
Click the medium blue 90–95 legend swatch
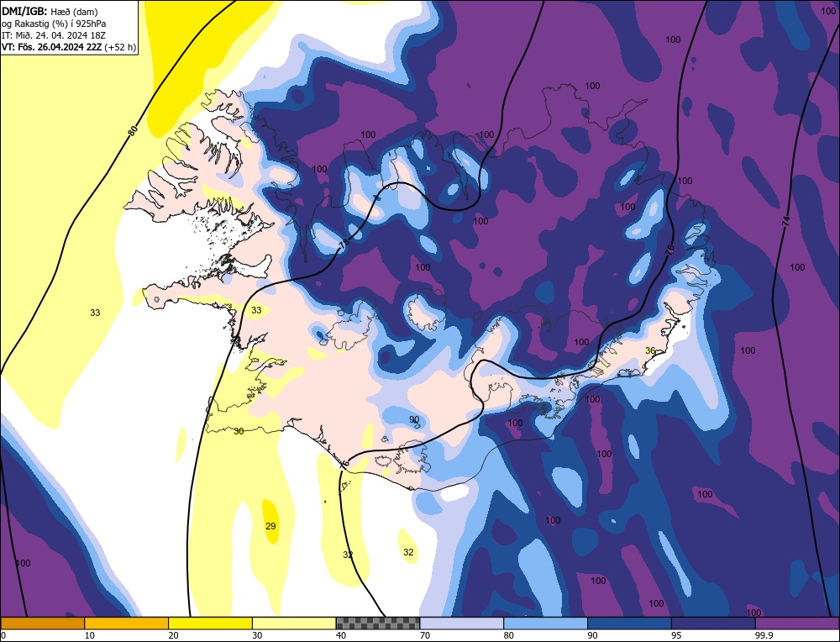point(629,623)
